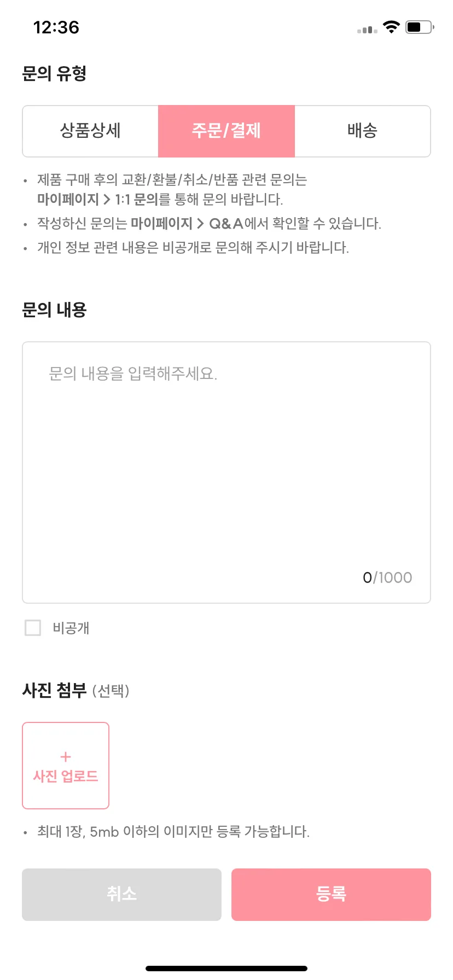The width and height of the screenshot is (453, 980).
Task: Click the plus icon for photo upload
Action: pyautogui.click(x=66, y=757)
